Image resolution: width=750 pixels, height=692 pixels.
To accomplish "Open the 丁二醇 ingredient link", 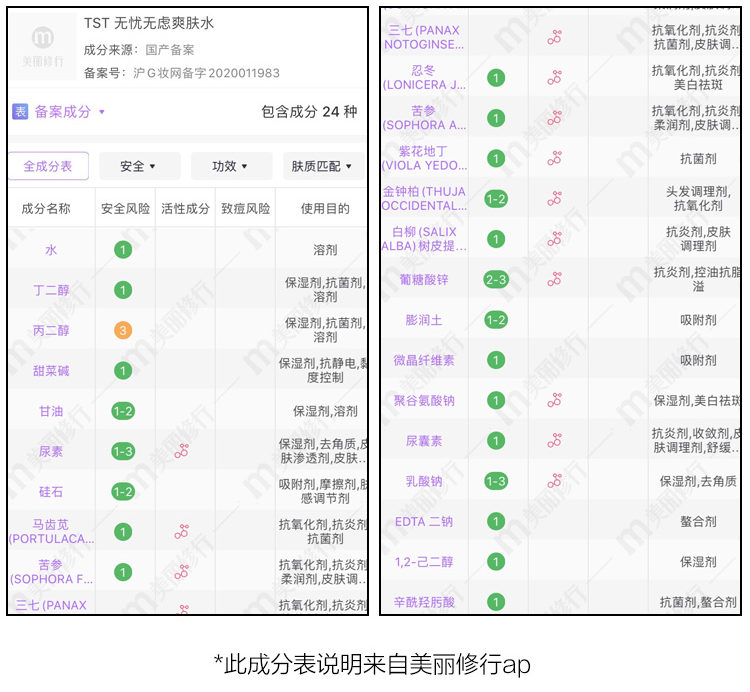I will pos(51,290).
